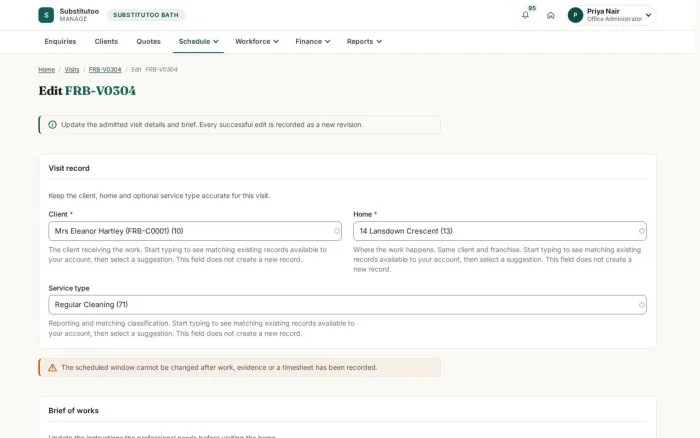Click the home icon in header

(550, 15)
